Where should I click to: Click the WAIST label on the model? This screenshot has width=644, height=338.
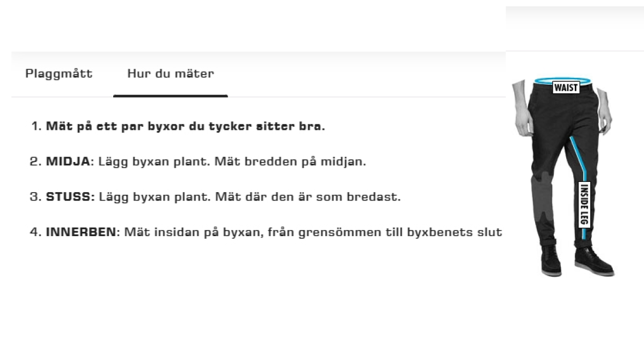(566, 87)
